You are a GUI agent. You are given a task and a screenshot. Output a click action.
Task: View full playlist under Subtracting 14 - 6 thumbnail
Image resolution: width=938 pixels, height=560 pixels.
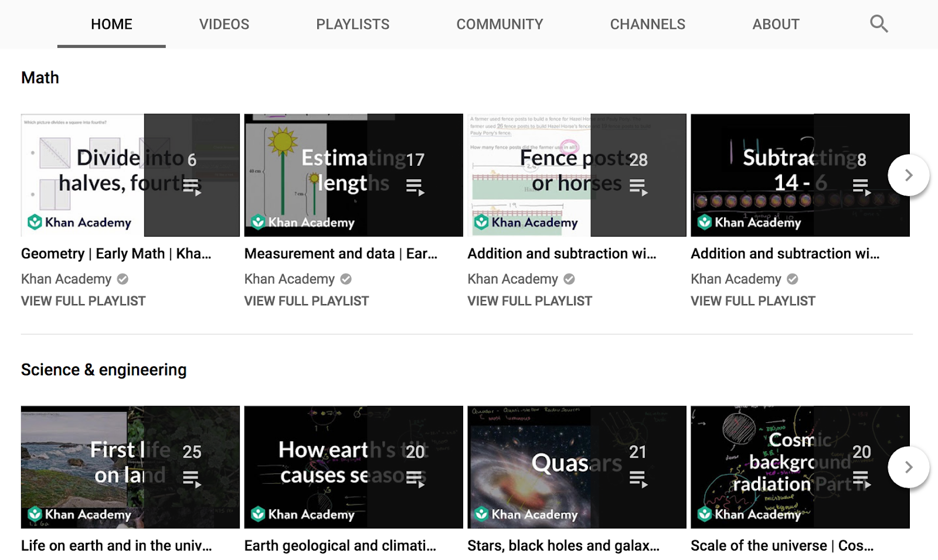(753, 301)
